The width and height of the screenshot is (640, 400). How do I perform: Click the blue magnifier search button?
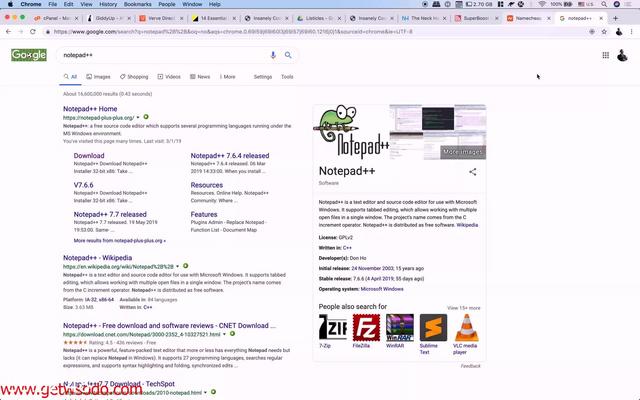point(288,55)
